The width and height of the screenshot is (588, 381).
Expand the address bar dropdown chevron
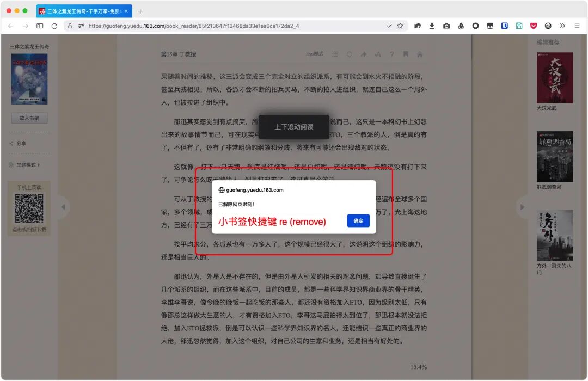click(x=389, y=26)
